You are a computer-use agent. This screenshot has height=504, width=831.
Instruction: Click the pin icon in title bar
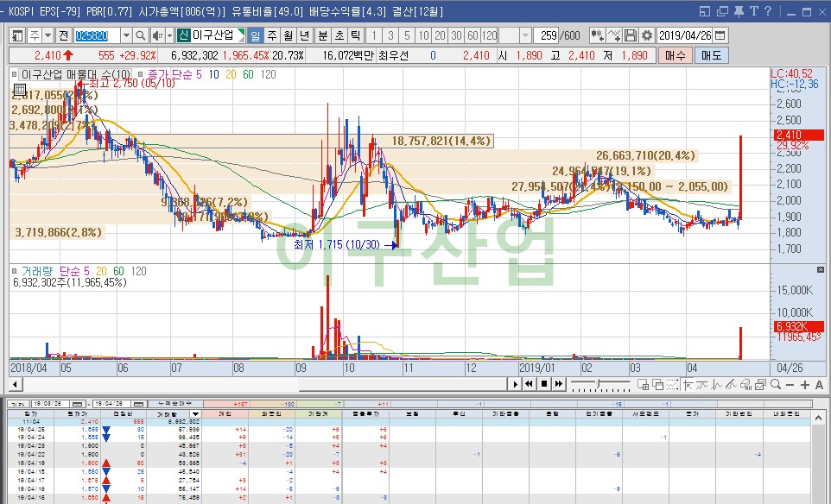tap(739, 11)
